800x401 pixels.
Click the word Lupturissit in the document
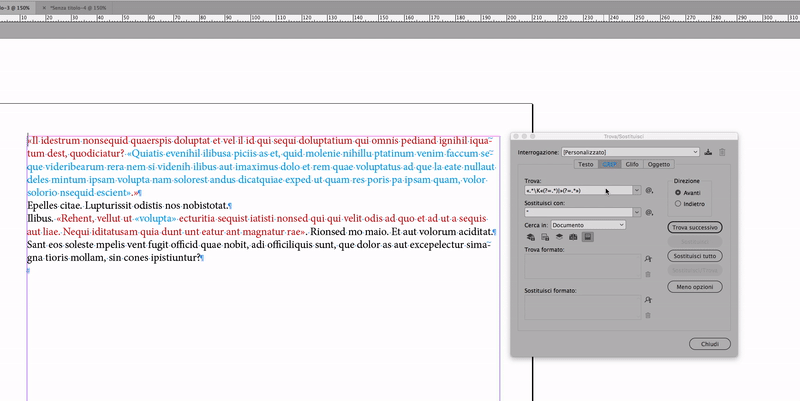click(107, 206)
